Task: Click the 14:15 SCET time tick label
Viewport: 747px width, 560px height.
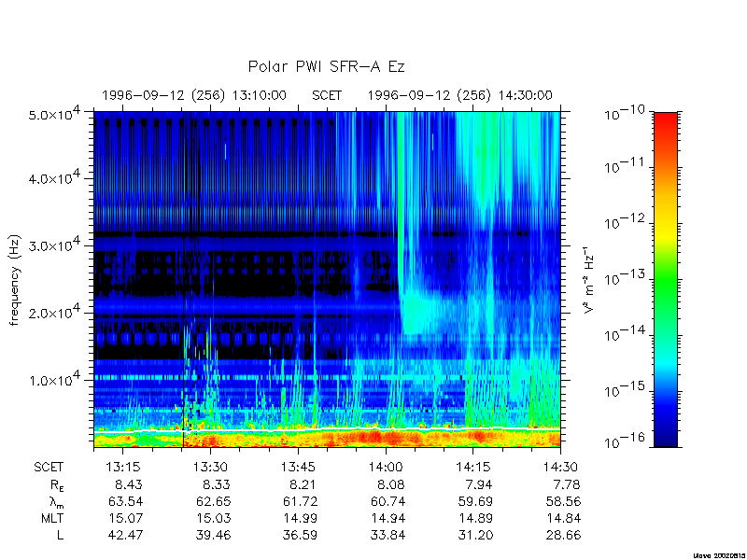Action: [x=473, y=468]
